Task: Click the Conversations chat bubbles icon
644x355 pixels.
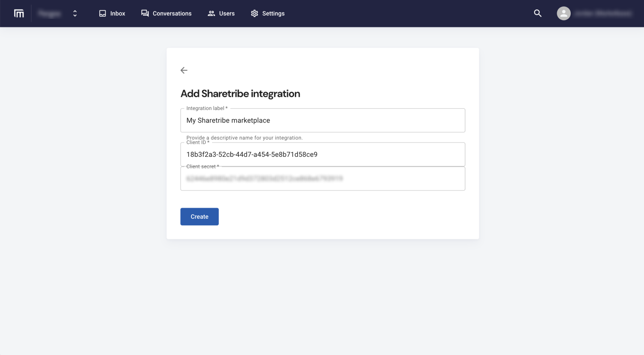Action: pos(145,14)
